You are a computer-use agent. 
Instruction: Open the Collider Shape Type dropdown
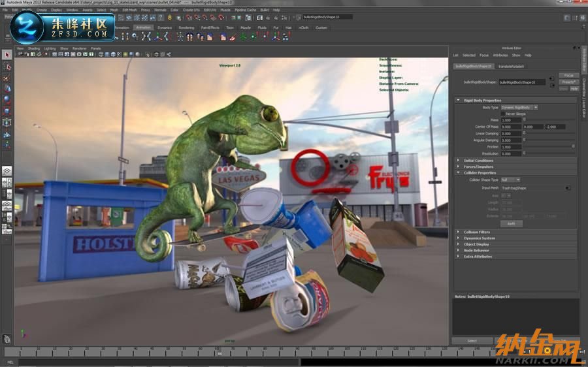click(x=510, y=180)
